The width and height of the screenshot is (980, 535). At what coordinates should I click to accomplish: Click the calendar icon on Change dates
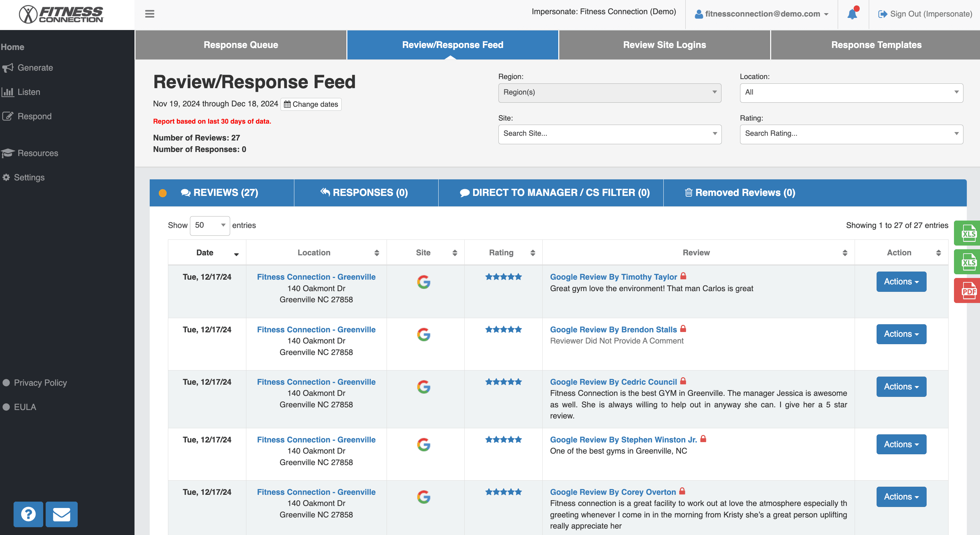(288, 104)
